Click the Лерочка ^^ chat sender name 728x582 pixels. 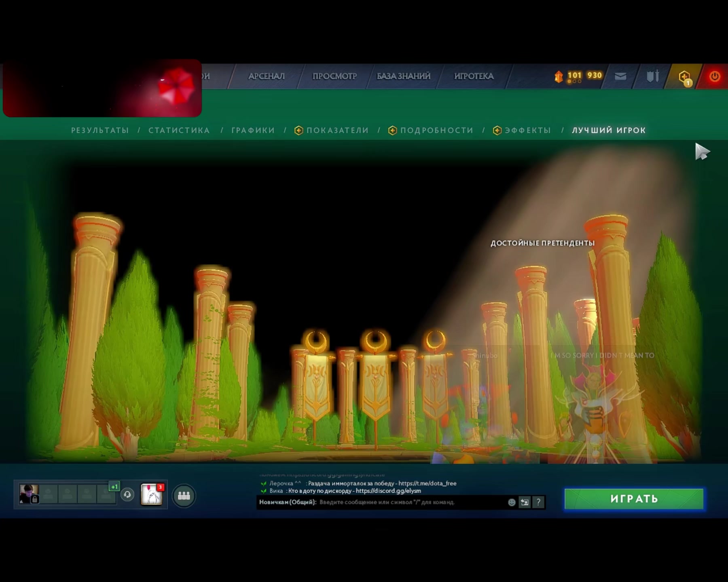pos(285,483)
